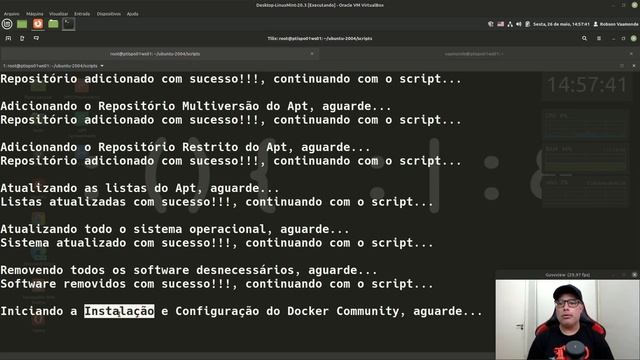Open the Dispositivos VirtualBox menu
The height and width of the screenshot is (360, 640).
pyautogui.click(x=109, y=14)
